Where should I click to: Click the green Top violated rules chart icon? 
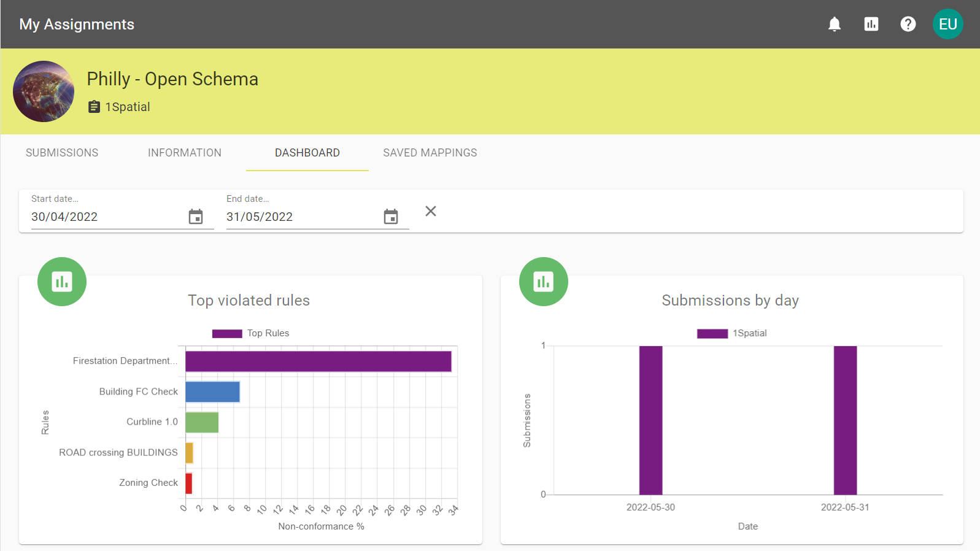62,282
